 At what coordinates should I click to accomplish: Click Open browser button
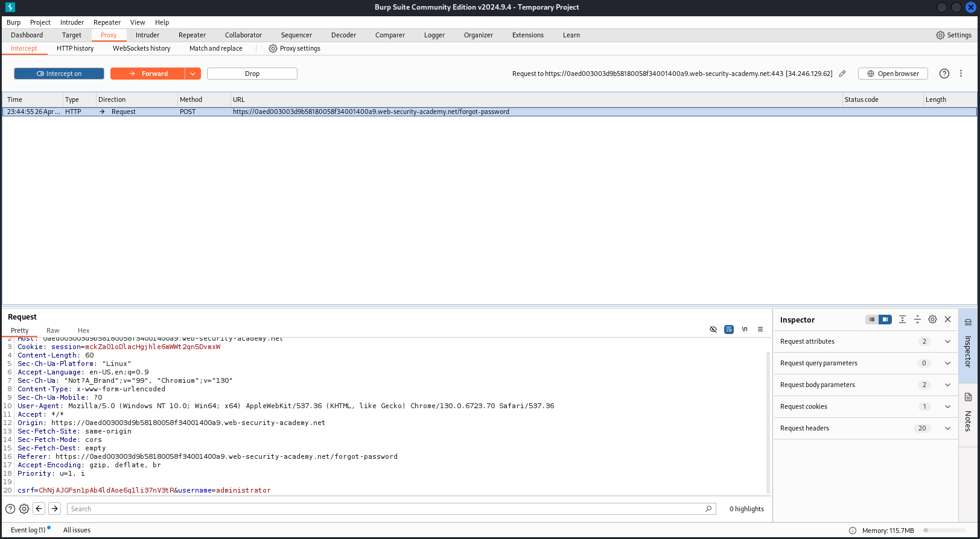tap(893, 74)
